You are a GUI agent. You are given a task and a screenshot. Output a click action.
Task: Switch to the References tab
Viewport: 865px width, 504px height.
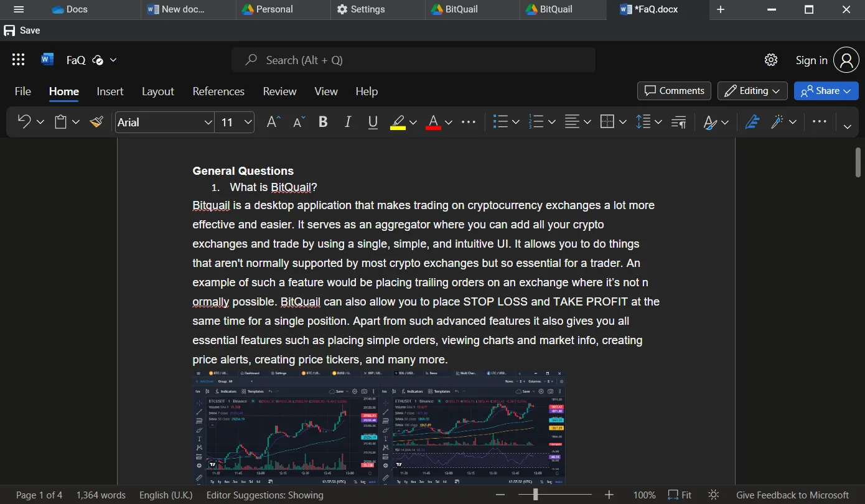pyautogui.click(x=218, y=91)
